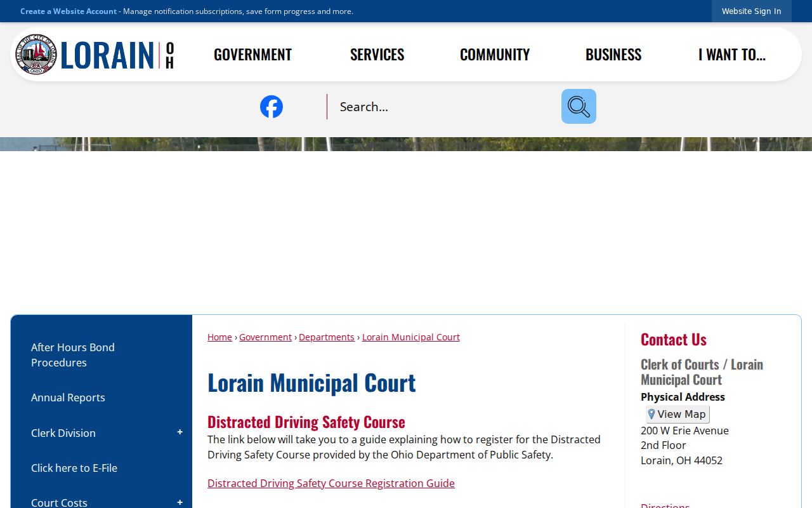Go to Government breadcrumb link
The width and height of the screenshot is (812, 508).
pyautogui.click(x=265, y=337)
